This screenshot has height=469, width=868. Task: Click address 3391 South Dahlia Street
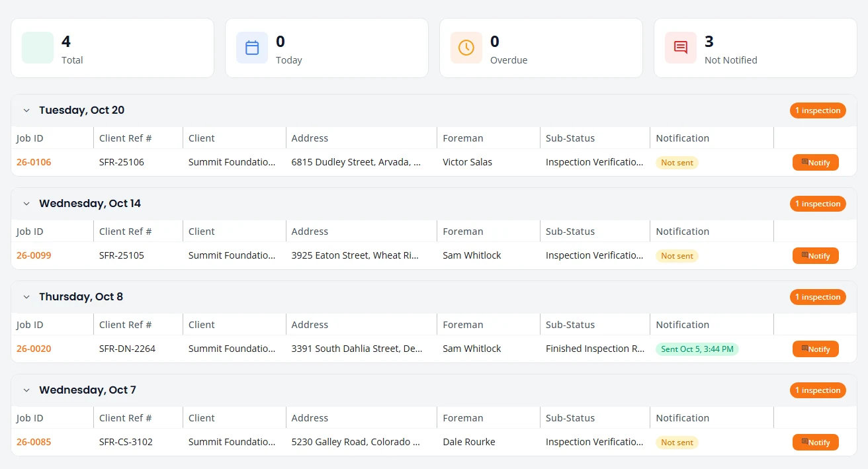coord(357,349)
